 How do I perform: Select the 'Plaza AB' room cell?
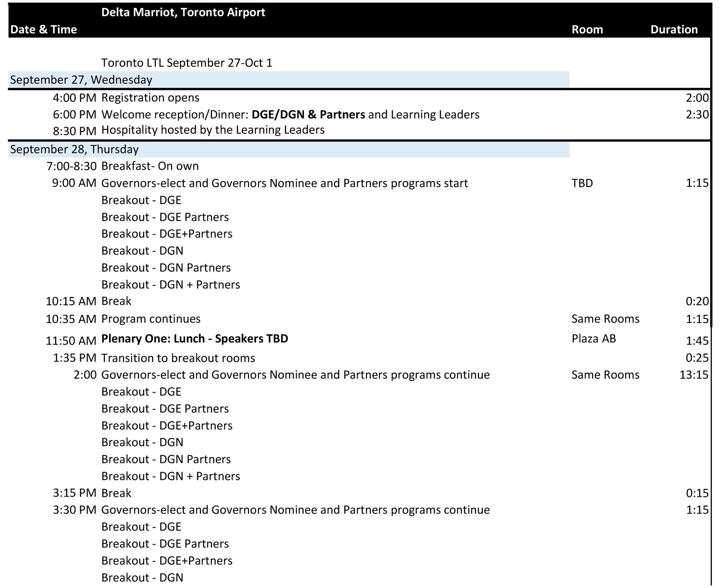(593, 339)
